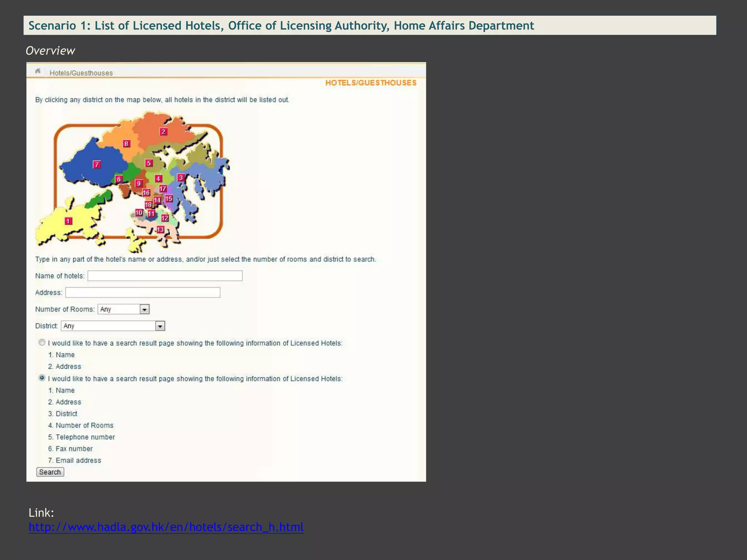Select district marker 10 on map
The width and height of the screenshot is (747, 560).
139,213
